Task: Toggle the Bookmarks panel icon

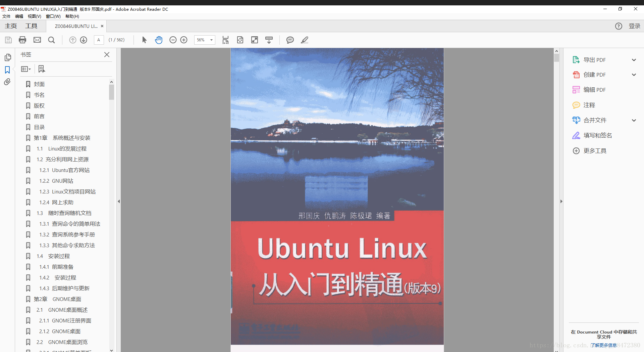Action: click(x=7, y=70)
